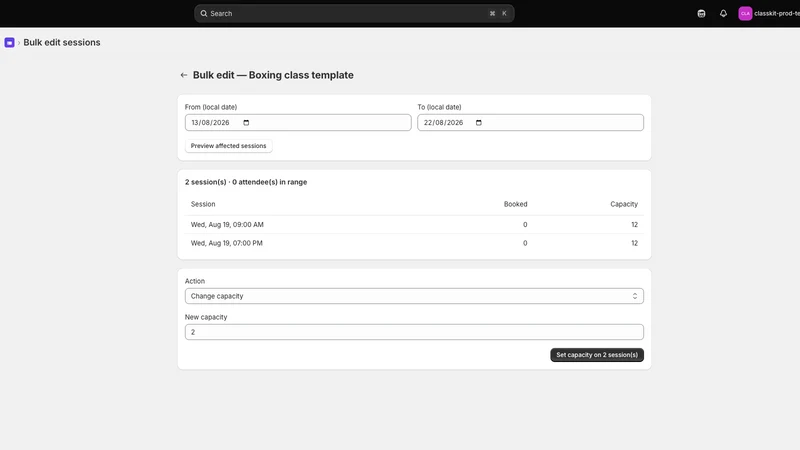The height and width of the screenshot is (450, 800).
Task: Open calendar picker for From date
Action: (246, 122)
